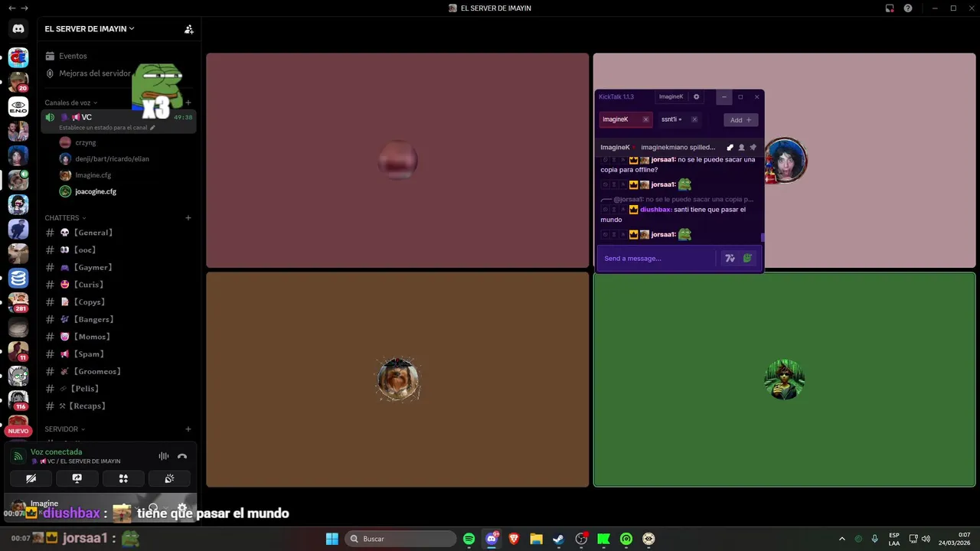Select the ENO server icon

pos(18,107)
